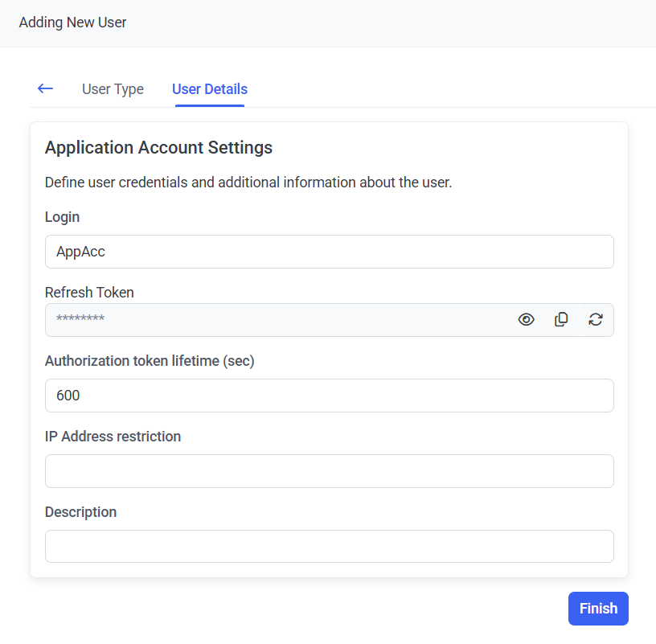Click the Login field label
656x644 pixels.
[63, 217]
